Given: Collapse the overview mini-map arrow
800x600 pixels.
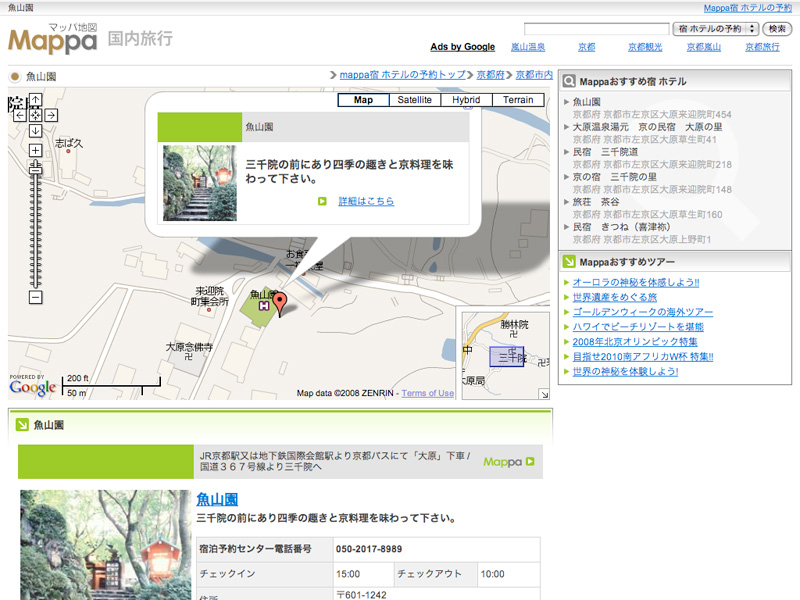Looking at the screenshot, I should tap(544, 394).
